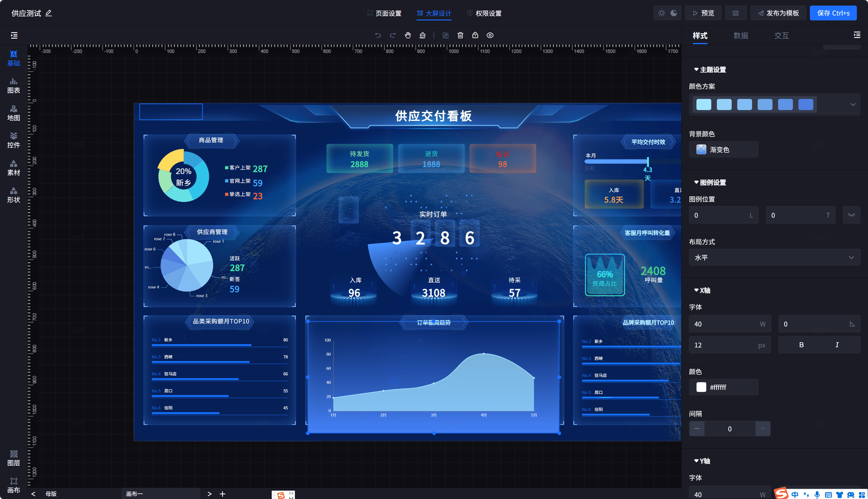Open the 画布 canvas panel
This screenshot has height=499, width=868.
click(14, 485)
